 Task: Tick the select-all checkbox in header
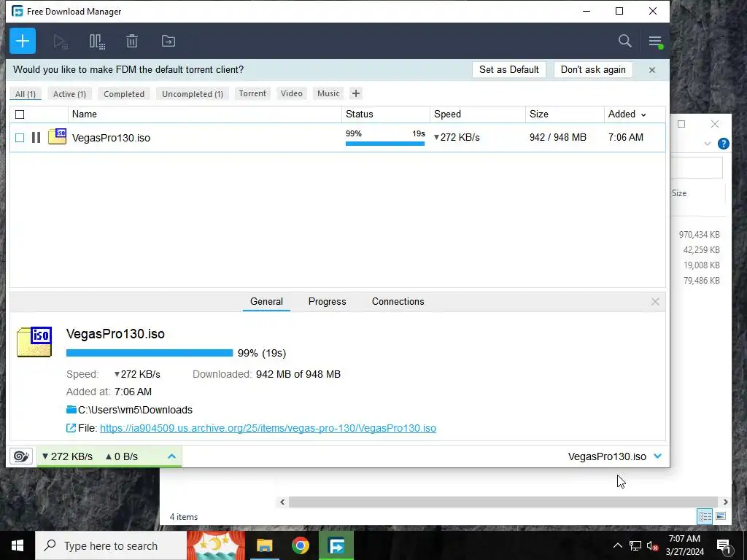tap(20, 114)
